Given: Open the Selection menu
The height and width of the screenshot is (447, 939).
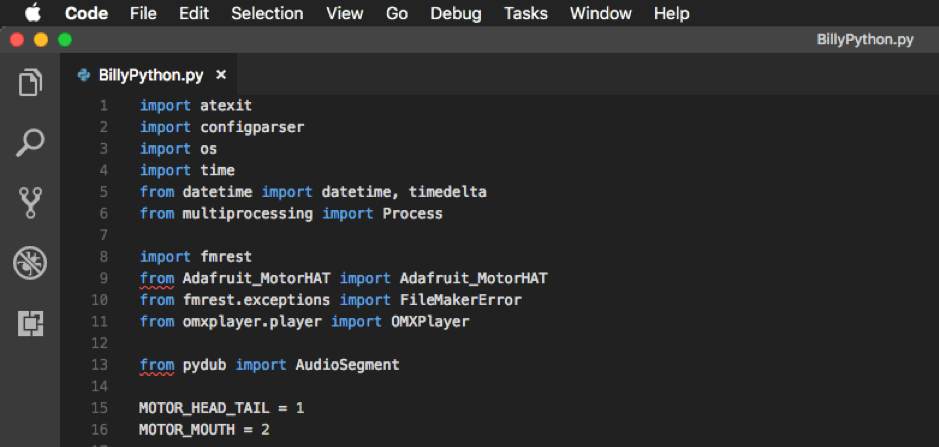Looking at the screenshot, I should (x=267, y=13).
